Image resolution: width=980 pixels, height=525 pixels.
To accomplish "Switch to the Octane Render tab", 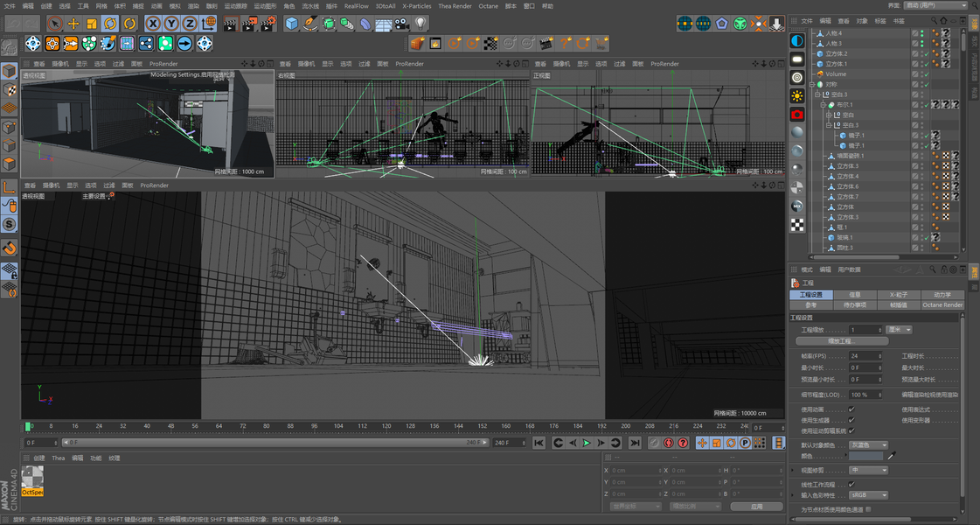I will click(942, 304).
